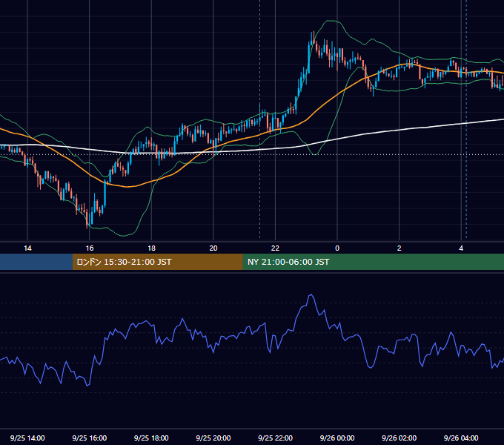
Task: Click the lowest price candle near 16:00
Action: tap(87, 219)
